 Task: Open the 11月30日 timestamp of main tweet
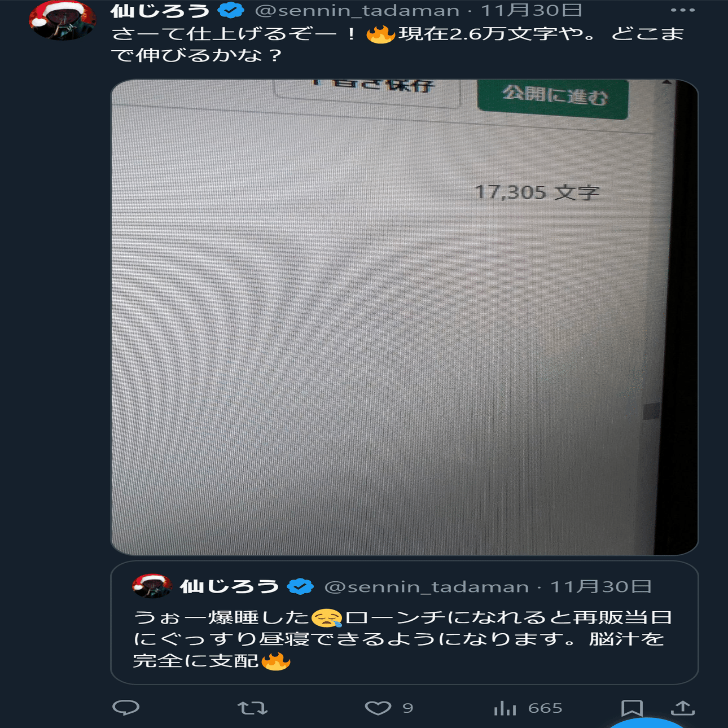point(531,10)
